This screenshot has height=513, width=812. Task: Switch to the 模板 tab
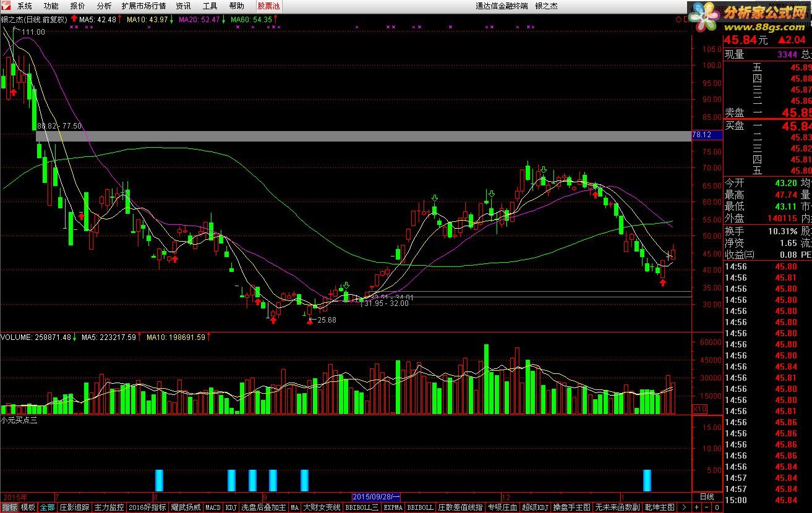pos(28,507)
